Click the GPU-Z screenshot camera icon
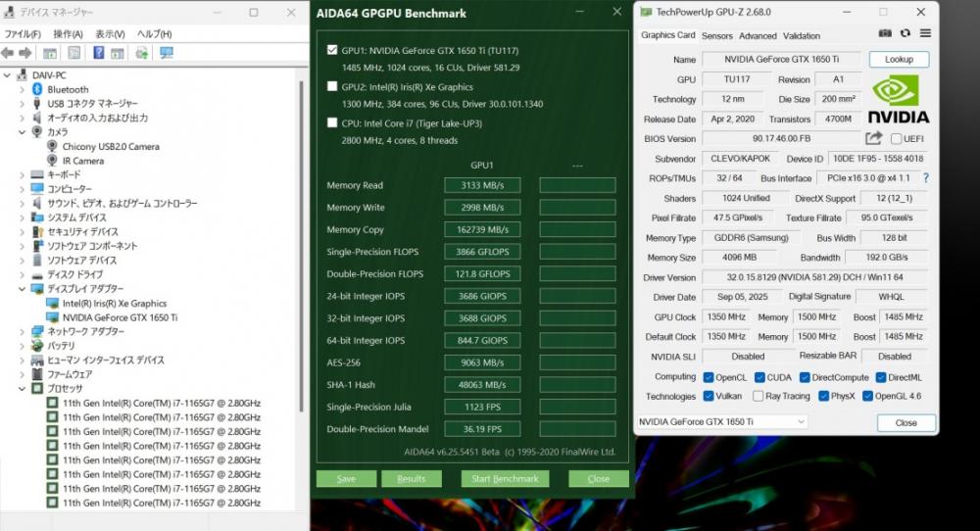 (886, 33)
